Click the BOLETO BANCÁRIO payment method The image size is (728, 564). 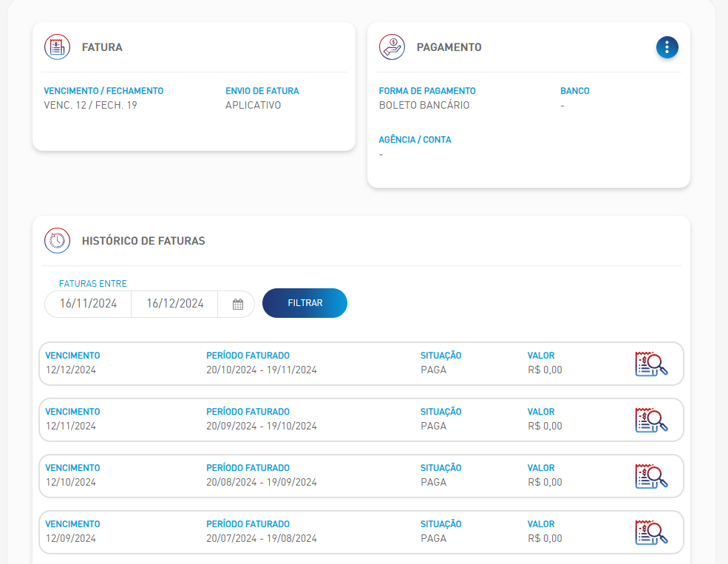pos(424,106)
